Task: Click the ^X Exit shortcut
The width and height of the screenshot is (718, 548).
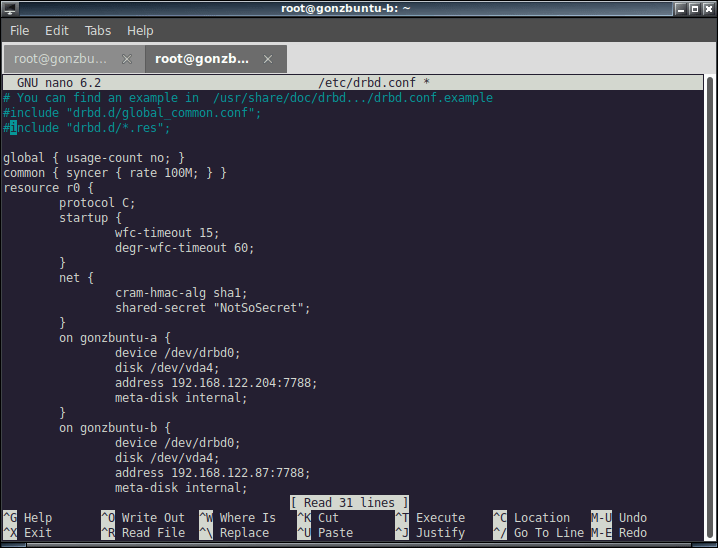Action: coord(28,533)
